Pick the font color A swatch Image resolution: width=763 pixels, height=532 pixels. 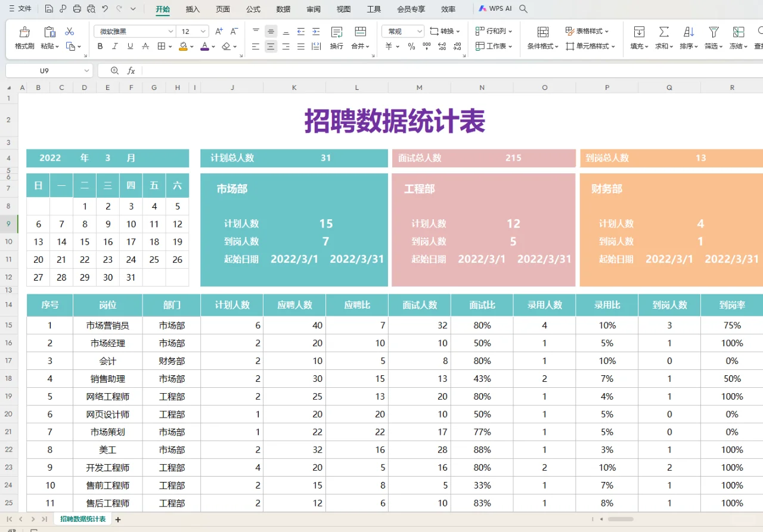(x=204, y=46)
